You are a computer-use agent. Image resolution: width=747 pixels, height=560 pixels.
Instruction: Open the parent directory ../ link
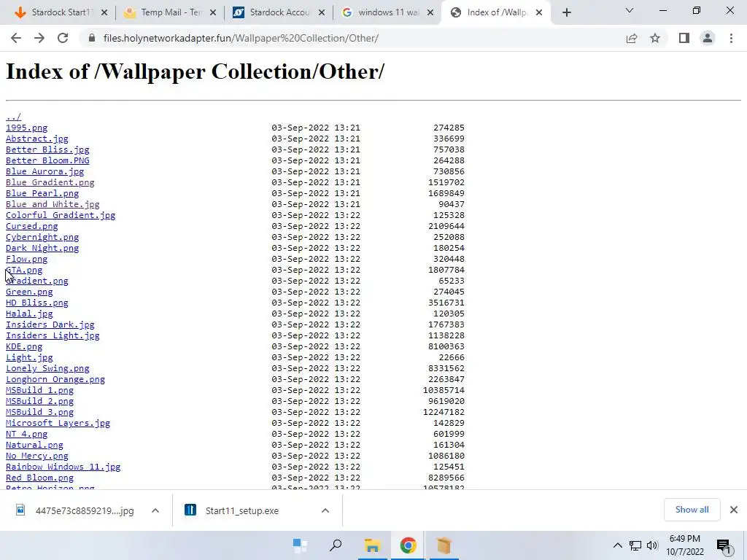click(13, 117)
